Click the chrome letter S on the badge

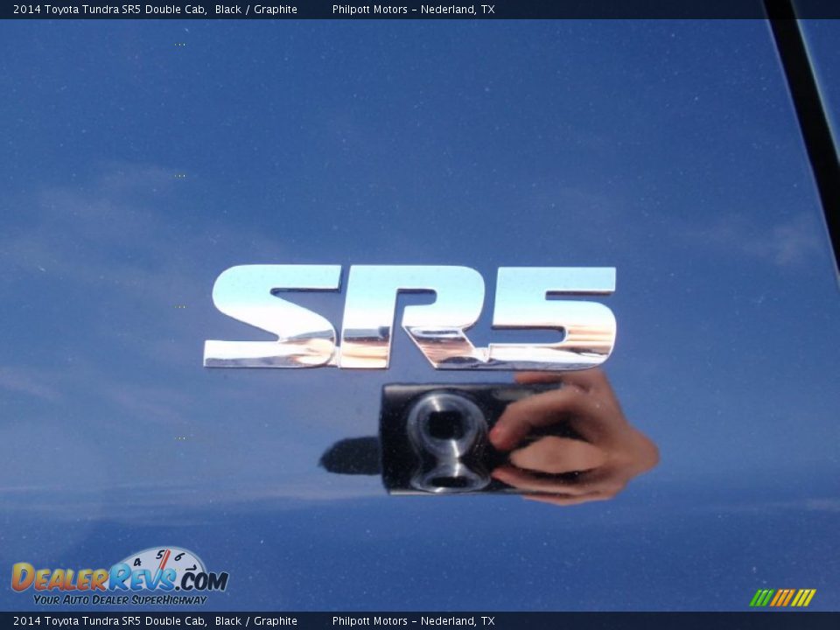pos(271,317)
